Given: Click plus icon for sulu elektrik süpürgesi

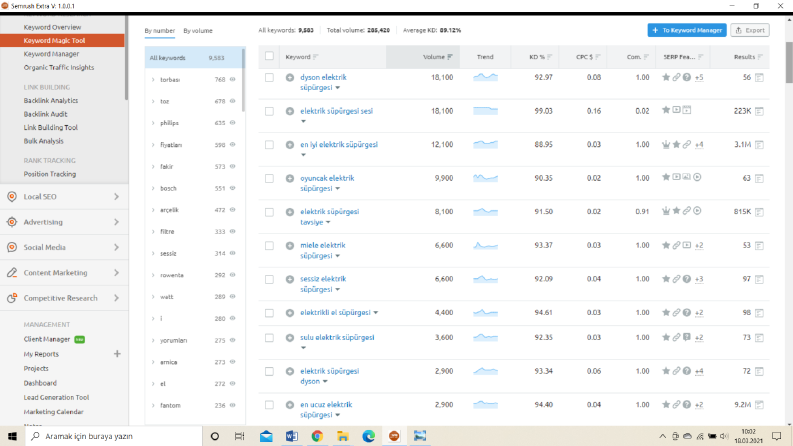Looking at the screenshot, I should pos(290,338).
